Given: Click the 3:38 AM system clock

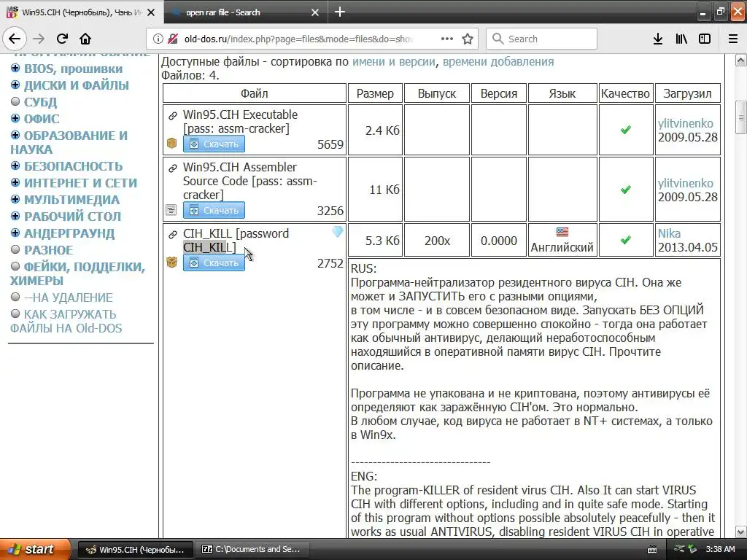Looking at the screenshot, I should click(720, 549).
